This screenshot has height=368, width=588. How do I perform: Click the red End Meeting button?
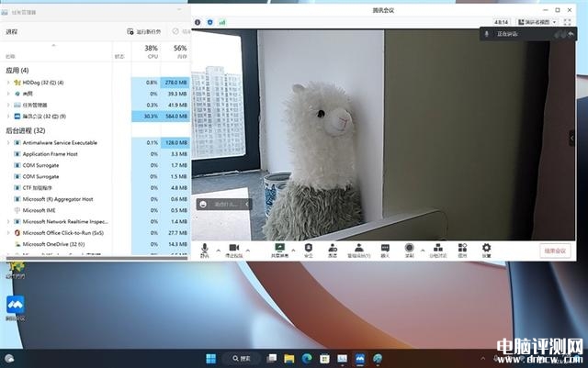coord(555,251)
